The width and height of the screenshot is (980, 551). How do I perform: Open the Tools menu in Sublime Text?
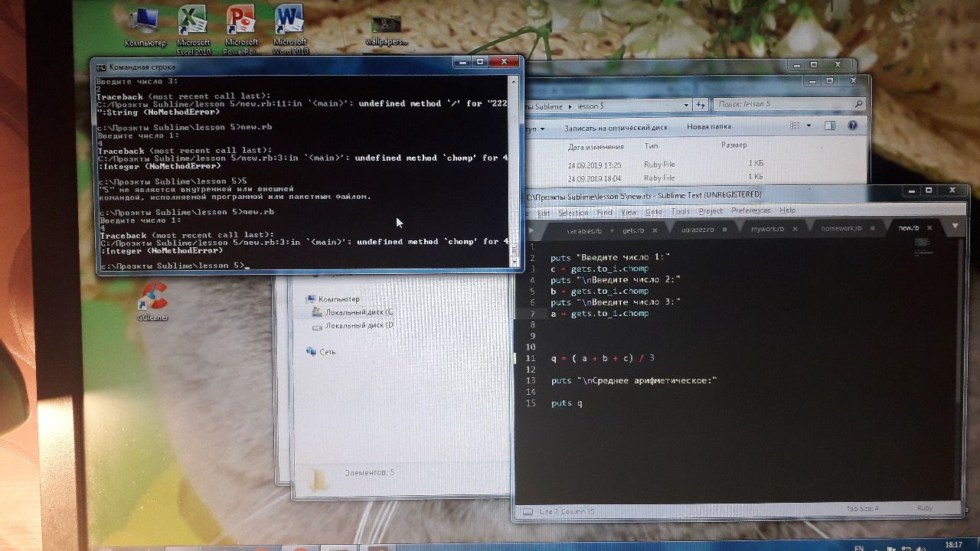(680, 211)
